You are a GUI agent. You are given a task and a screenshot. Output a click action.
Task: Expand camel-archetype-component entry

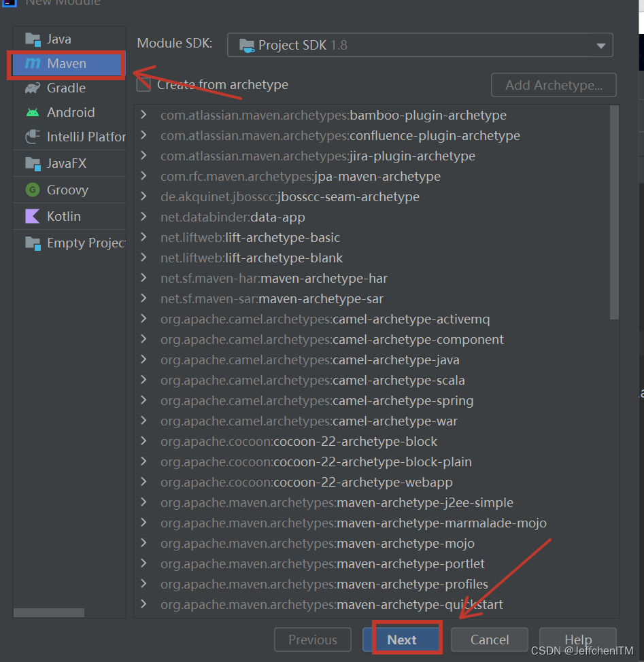[143, 339]
